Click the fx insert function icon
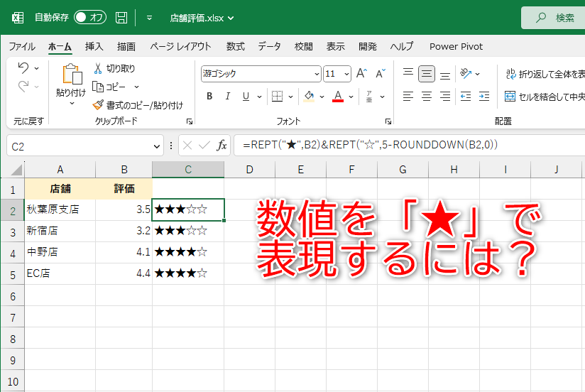 tap(222, 146)
